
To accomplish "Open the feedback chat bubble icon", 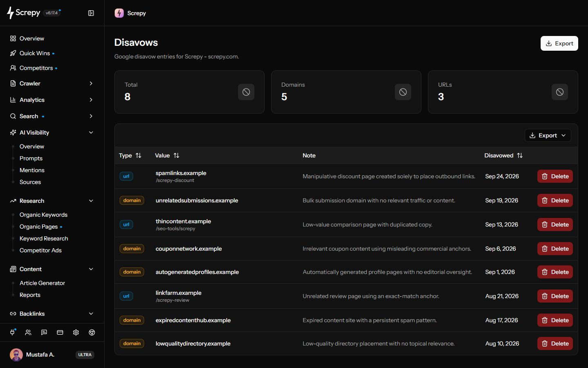I will [x=44, y=332].
